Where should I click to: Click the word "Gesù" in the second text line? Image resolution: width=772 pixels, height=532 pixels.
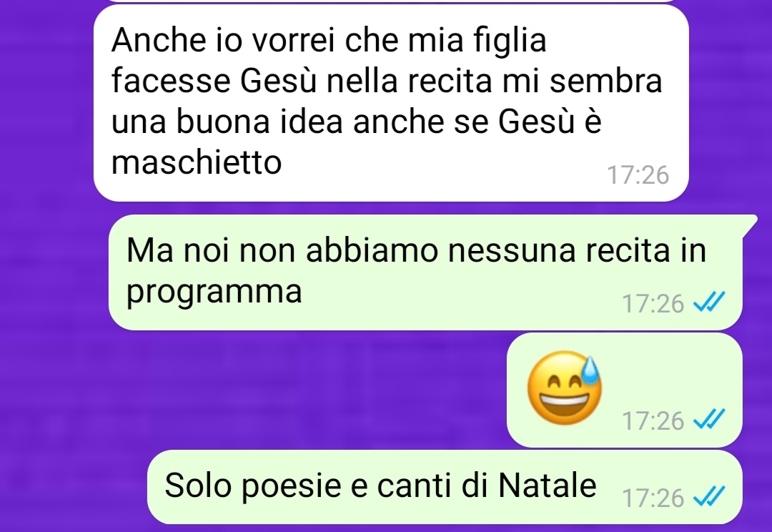[278, 82]
